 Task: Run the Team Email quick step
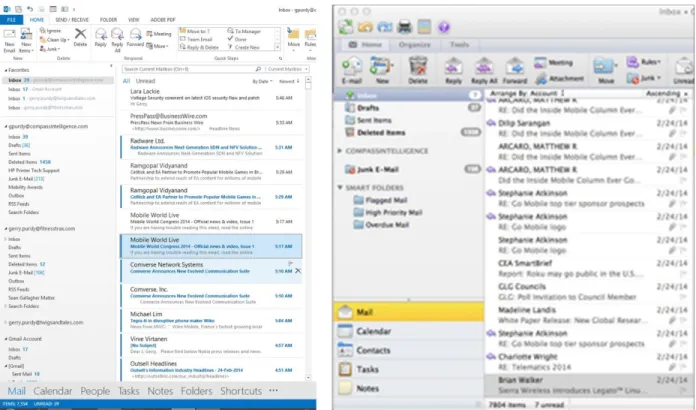pyautogui.click(x=196, y=39)
